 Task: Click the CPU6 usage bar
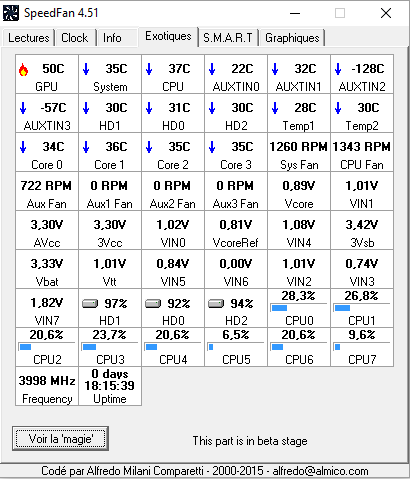(x=298, y=347)
